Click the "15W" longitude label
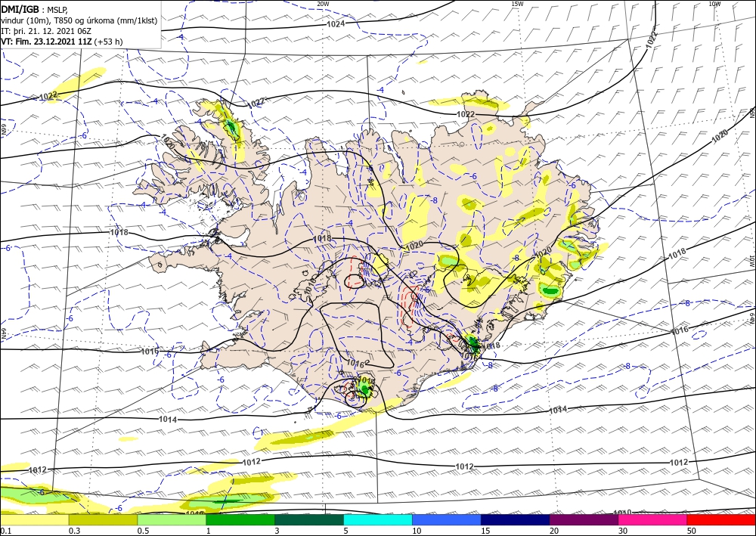This screenshot has height=536, width=756. pyautogui.click(x=517, y=4)
